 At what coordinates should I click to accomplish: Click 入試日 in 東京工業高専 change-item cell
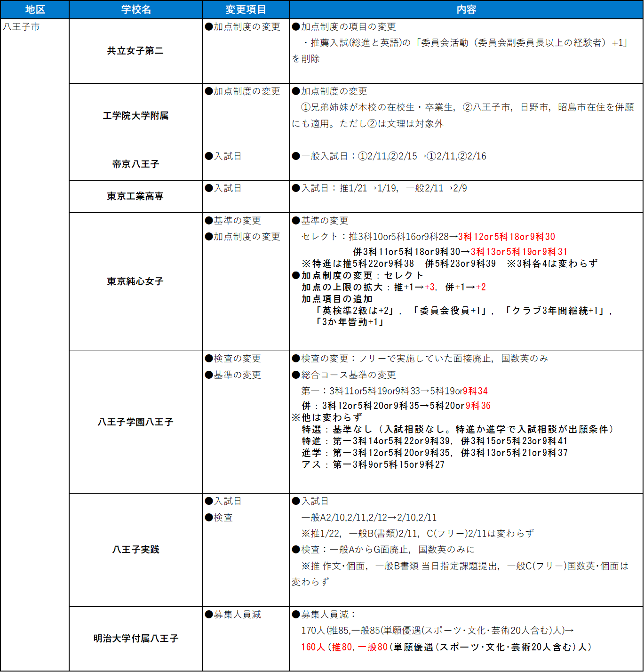point(223,188)
